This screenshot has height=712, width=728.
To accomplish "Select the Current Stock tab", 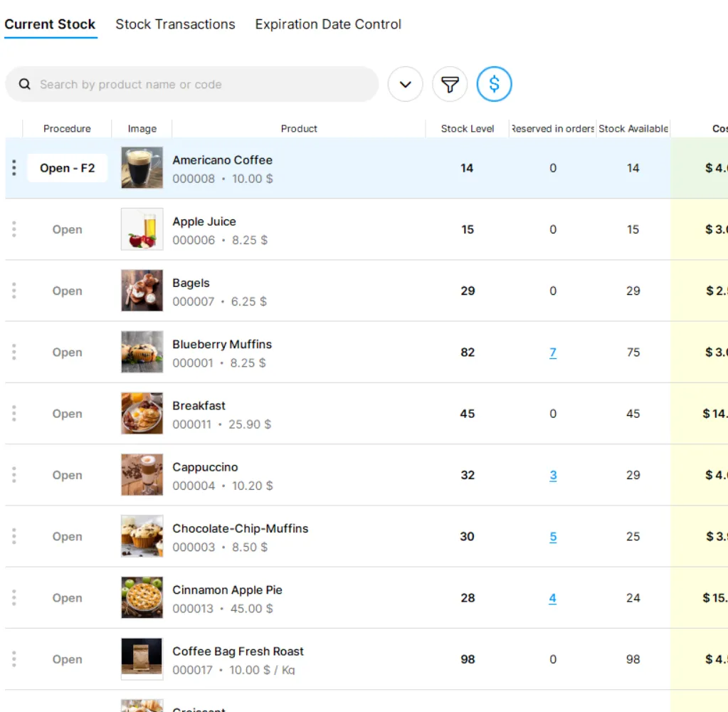I will (x=50, y=24).
